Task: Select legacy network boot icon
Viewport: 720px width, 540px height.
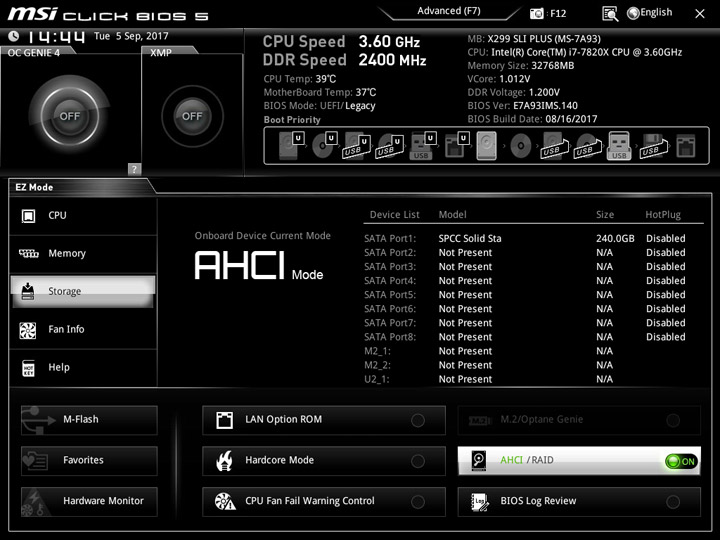Action: pyautogui.click(x=686, y=146)
